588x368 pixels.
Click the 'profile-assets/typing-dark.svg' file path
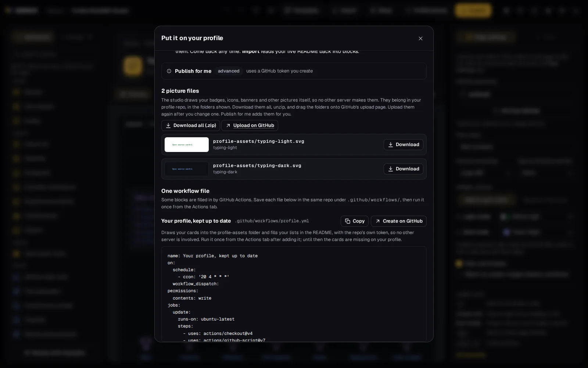[257, 166]
